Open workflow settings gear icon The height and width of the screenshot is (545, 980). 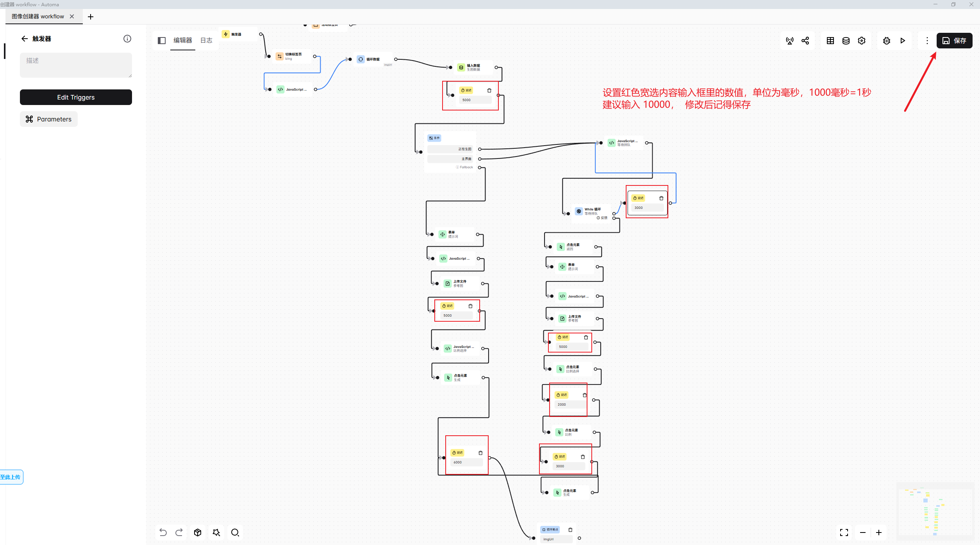point(862,41)
